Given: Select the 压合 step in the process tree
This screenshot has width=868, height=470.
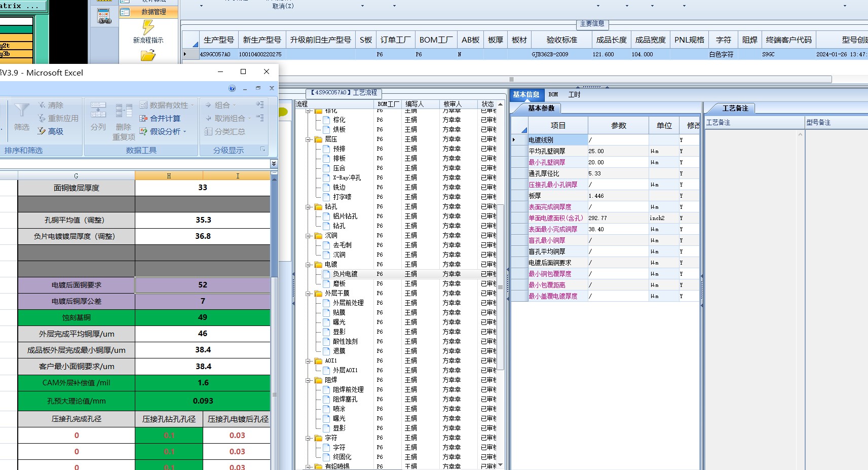Looking at the screenshot, I should [x=339, y=168].
